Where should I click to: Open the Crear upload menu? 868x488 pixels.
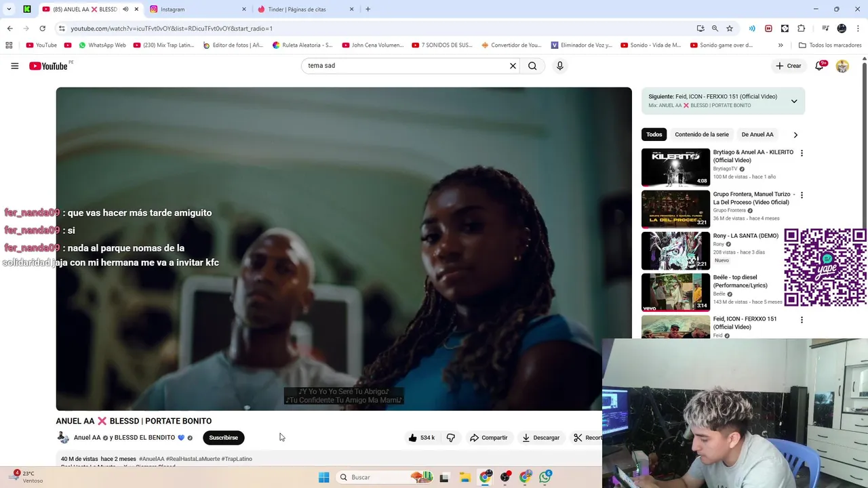click(x=789, y=66)
